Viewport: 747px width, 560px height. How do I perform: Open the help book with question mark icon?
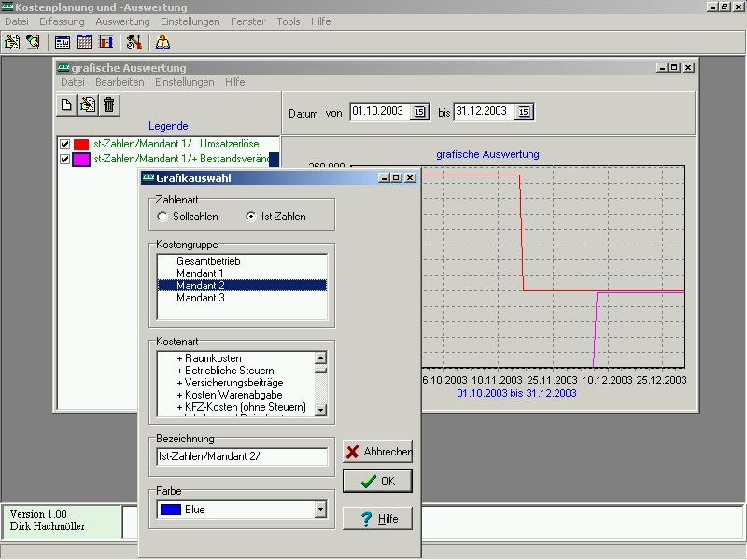pos(162,42)
